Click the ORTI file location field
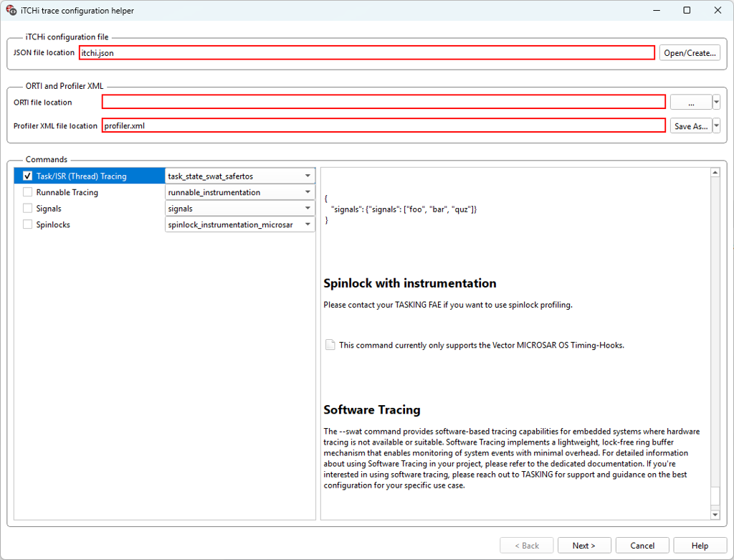The width and height of the screenshot is (734, 560). [383, 103]
